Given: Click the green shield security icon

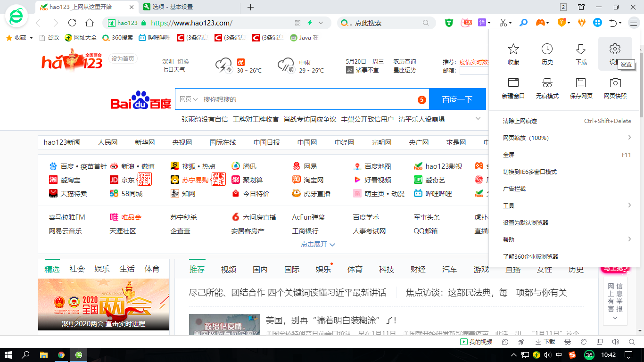Looking at the screenshot, I should (448, 22).
